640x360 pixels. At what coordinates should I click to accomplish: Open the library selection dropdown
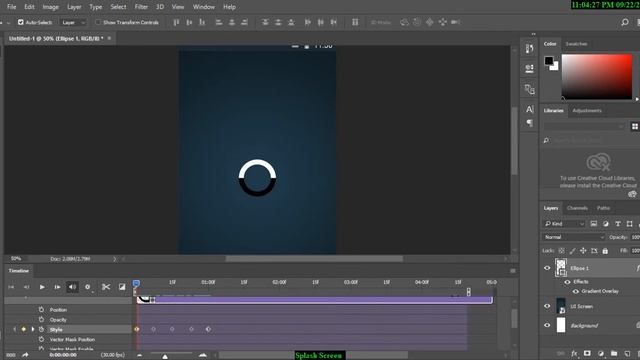(x=584, y=127)
